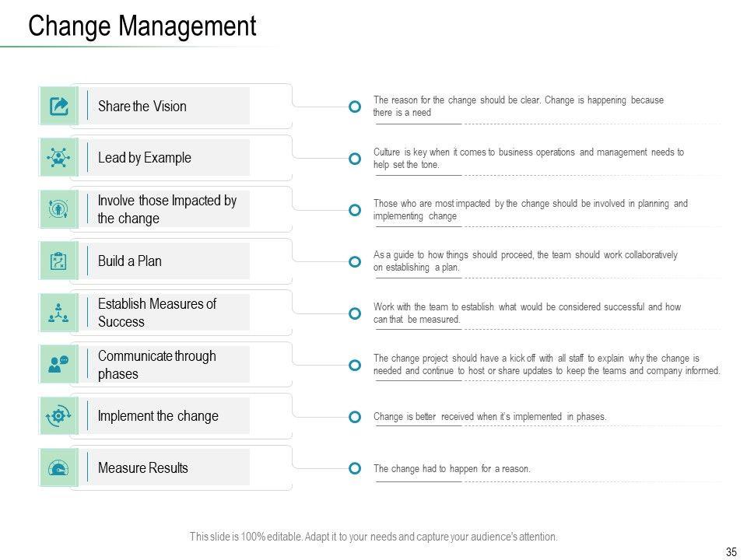Image resolution: width=747 pixels, height=560 pixels.
Task: Click the 'This slide is 100% editable' footer text
Action: pyautogui.click(x=373, y=537)
